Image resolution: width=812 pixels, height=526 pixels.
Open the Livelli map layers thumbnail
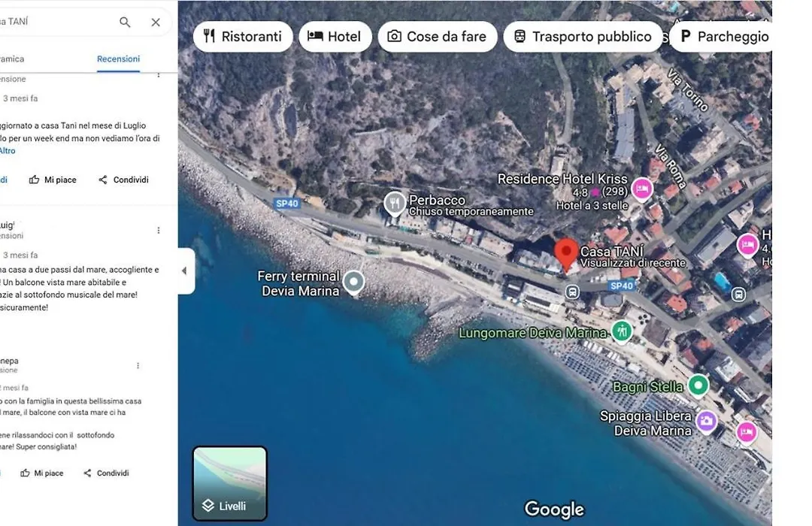230,484
